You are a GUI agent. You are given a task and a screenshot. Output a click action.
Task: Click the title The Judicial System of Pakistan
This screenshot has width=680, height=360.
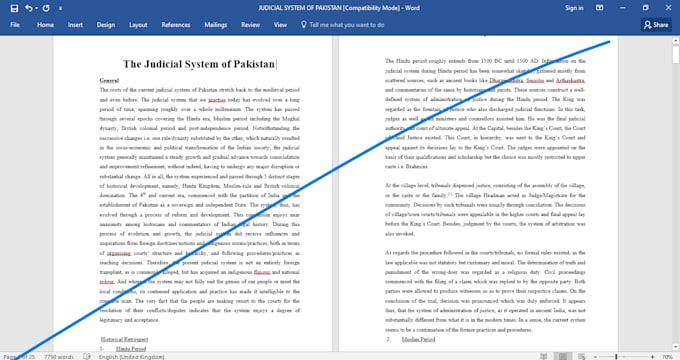point(199,64)
